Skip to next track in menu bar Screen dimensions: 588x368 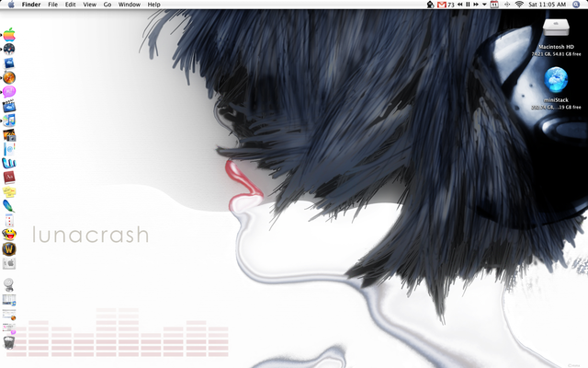(476, 5)
